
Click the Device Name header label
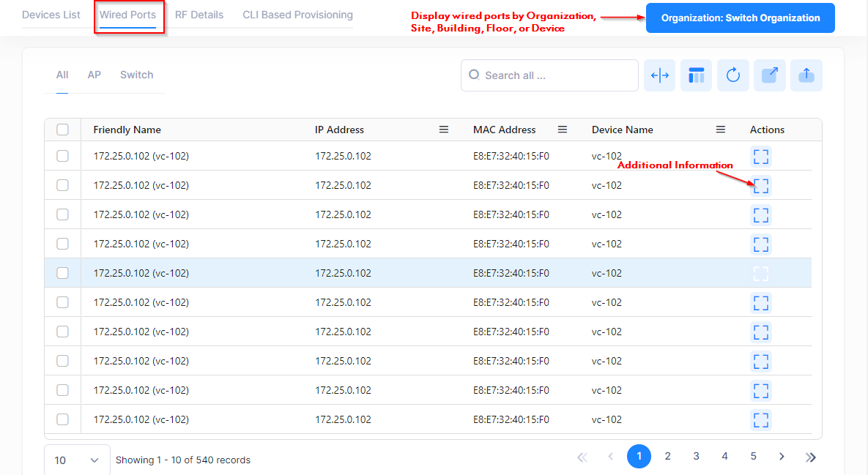622,130
